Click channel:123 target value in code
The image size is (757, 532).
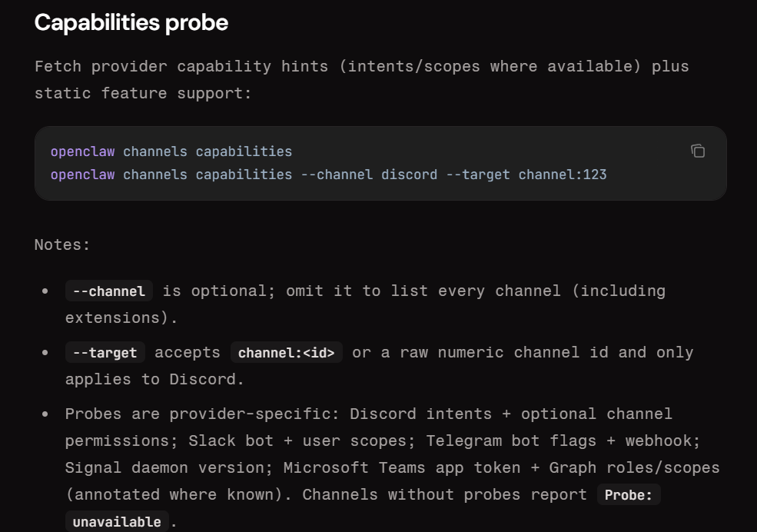563,175
